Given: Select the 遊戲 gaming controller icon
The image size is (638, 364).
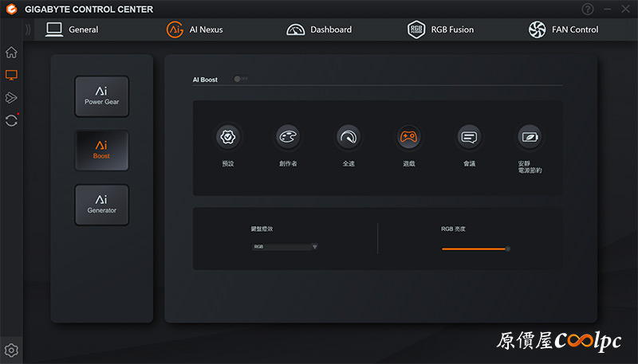Looking at the screenshot, I should pyautogui.click(x=408, y=137).
